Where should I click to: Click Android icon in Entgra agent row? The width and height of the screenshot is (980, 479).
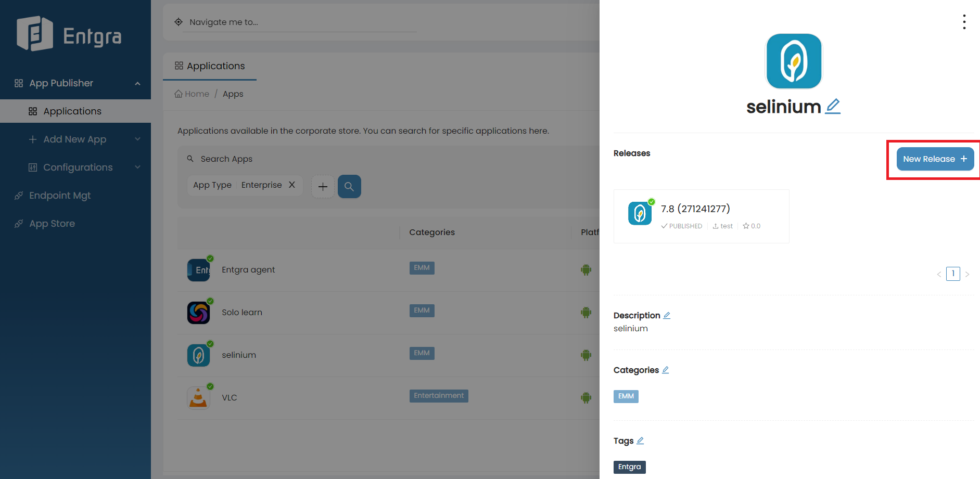point(586,270)
